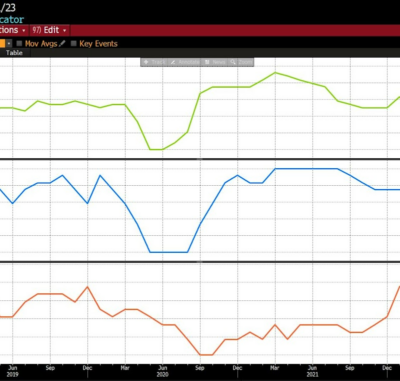Screen dimensions: 400x381
Task: Enable the Mov Avgs checkbox
Action: click(19, 44)
